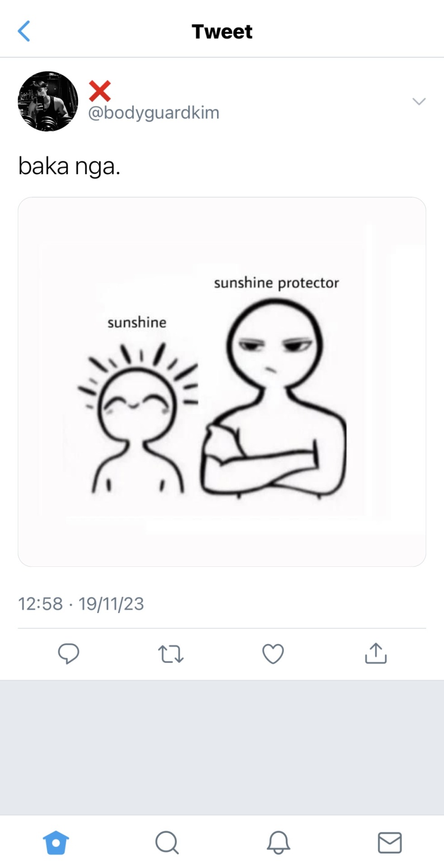444x868 pixels.
Task: Open the gym selfie profile picture
Action: 48,101
